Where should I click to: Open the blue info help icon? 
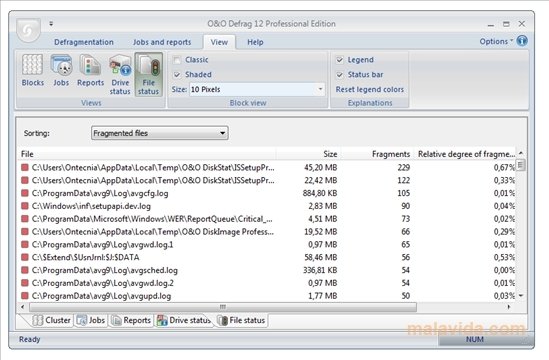click(x=522, y=41)
